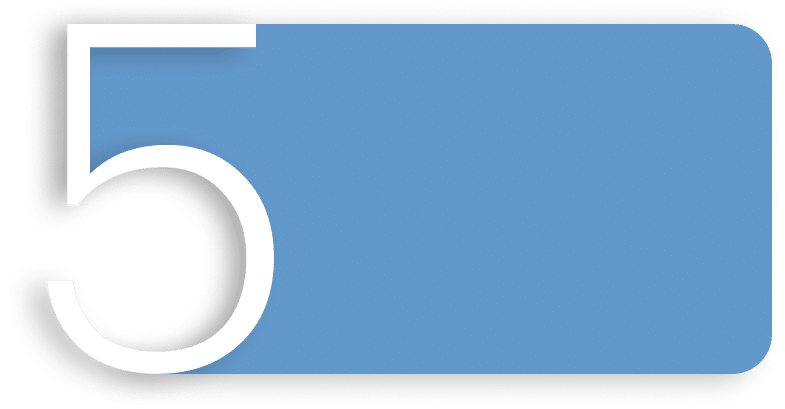Select the blue rounded rectangle card
Image resolution: width=785 pixels, height=409 pixels.
(x=520, y=200)
